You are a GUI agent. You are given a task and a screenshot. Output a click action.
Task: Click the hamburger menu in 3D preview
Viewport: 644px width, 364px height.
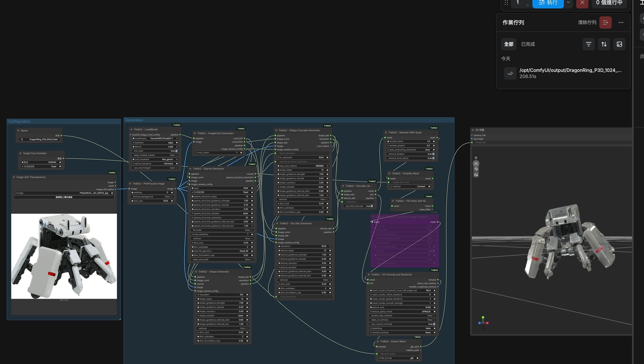click(x=476, y=158)
